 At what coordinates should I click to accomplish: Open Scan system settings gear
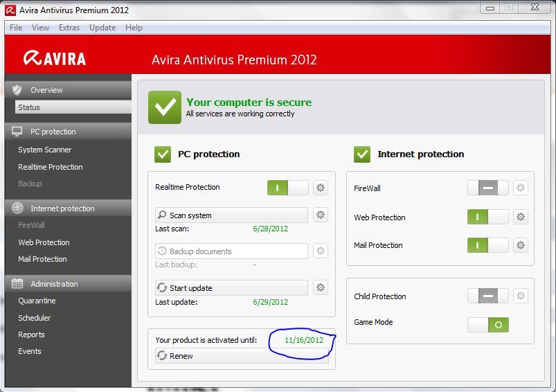[320, 215]
